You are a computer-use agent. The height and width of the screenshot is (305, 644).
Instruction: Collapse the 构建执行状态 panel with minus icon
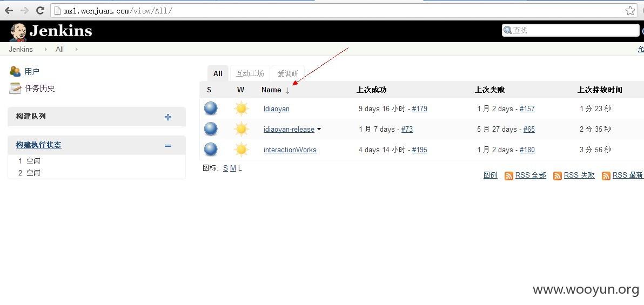click(x=168, y=145)
